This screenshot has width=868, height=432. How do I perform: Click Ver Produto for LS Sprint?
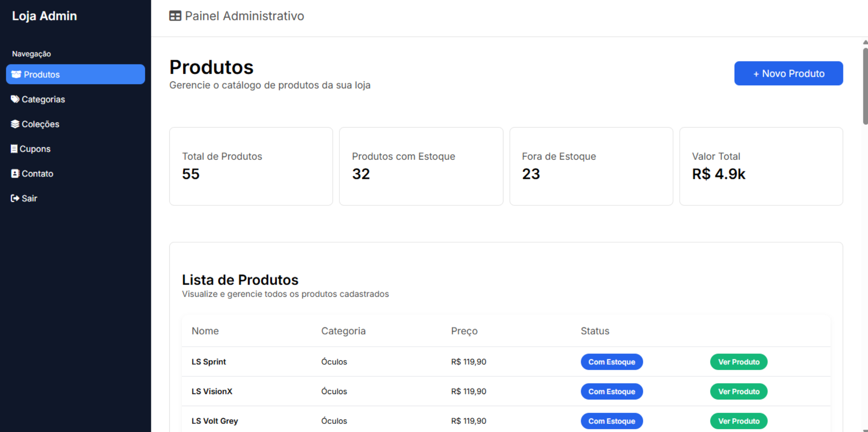point(739,362)
